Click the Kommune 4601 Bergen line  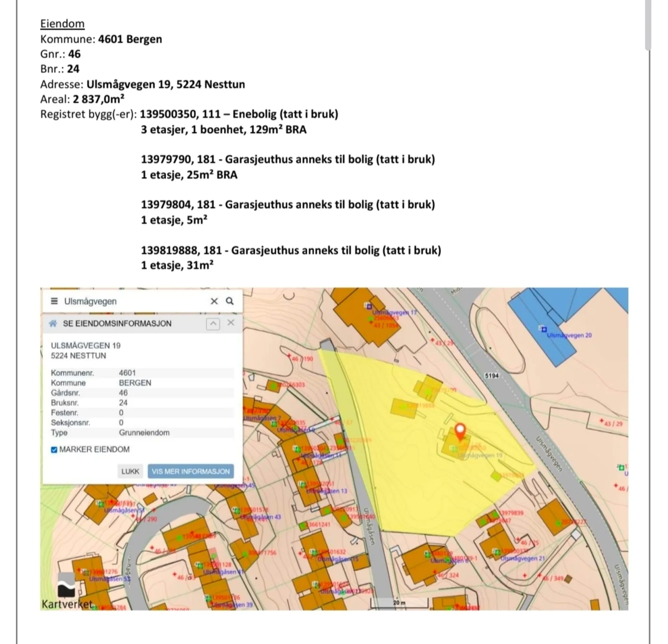(101, 39)
